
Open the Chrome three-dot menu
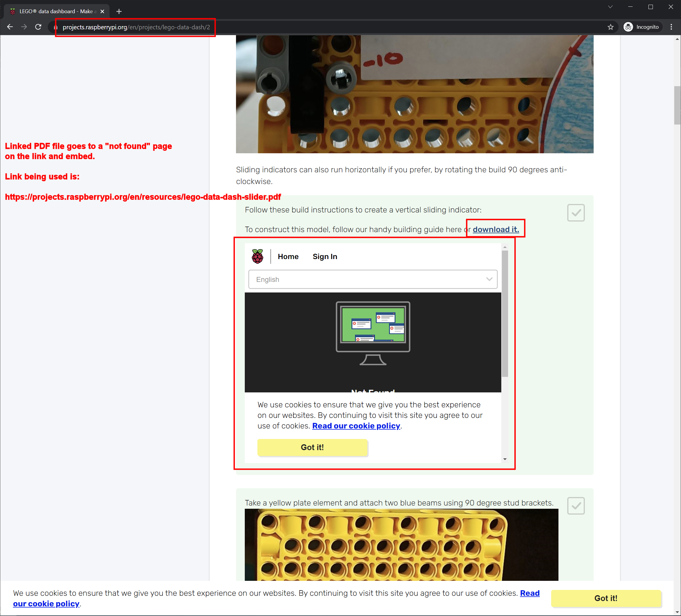pos(671,27)
